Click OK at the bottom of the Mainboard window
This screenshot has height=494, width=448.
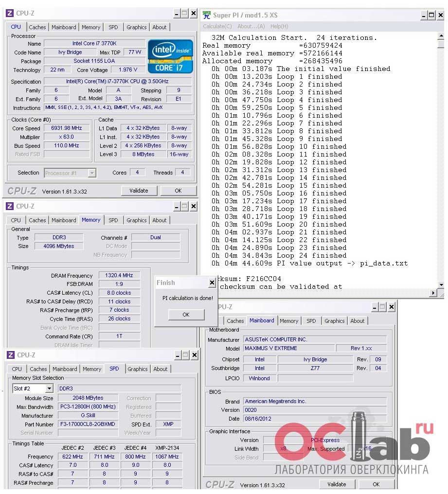tap(376, 484)
